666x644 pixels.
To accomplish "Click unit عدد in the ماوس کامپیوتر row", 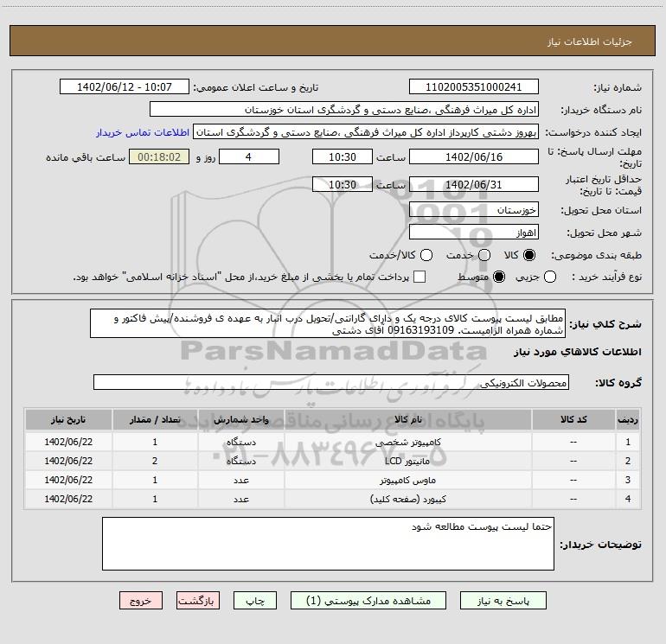I will (x=240, y=480).
